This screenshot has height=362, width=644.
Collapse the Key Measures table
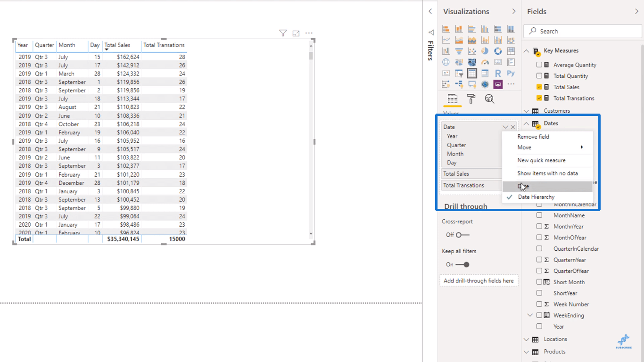pyautogui.click(x=527, y=50)
